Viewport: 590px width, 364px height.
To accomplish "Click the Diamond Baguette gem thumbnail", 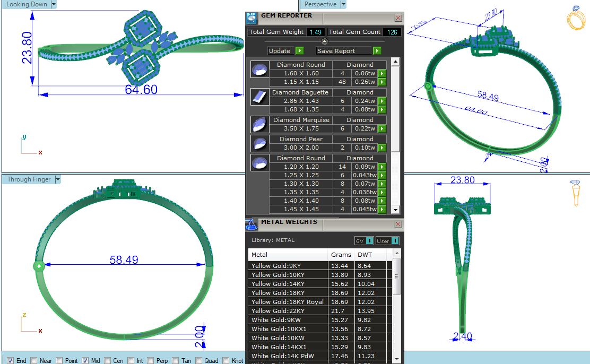I will point(258,97).
